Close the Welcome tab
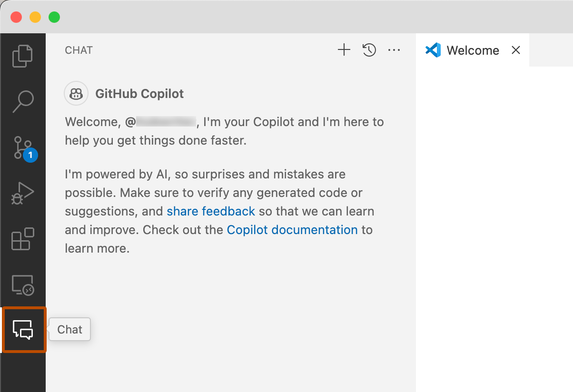Screen dimensions: 573x392 516,50
